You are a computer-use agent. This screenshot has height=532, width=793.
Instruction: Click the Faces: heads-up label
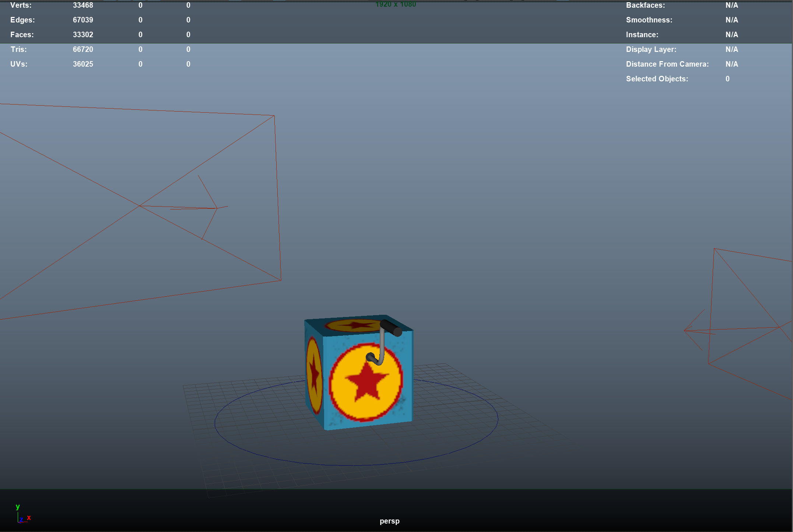pos(22,35)
